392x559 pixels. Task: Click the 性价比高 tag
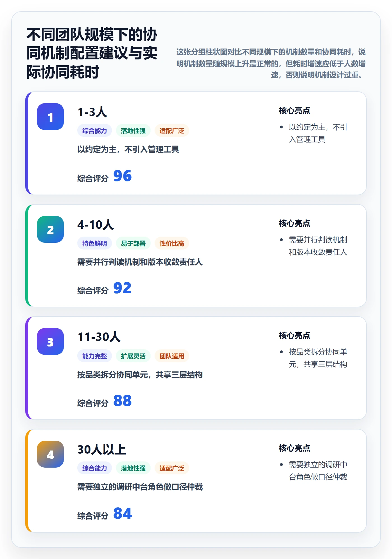pos(172,243)
